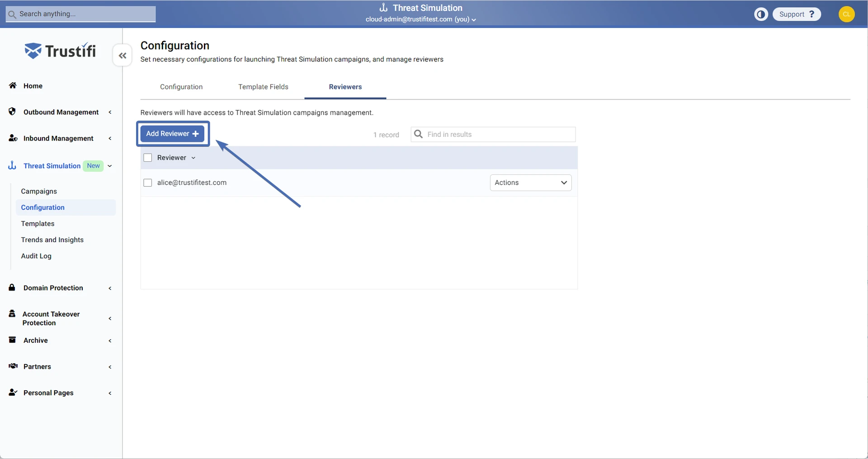
Task: Click the Partners handshake icon
Action: 13,366
